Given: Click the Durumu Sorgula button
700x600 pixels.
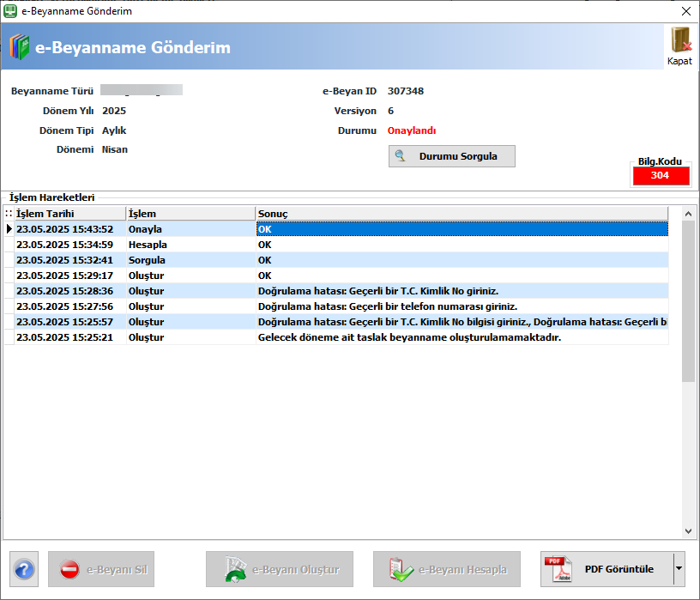Looking at the screenshot, I should coord(452,156).
